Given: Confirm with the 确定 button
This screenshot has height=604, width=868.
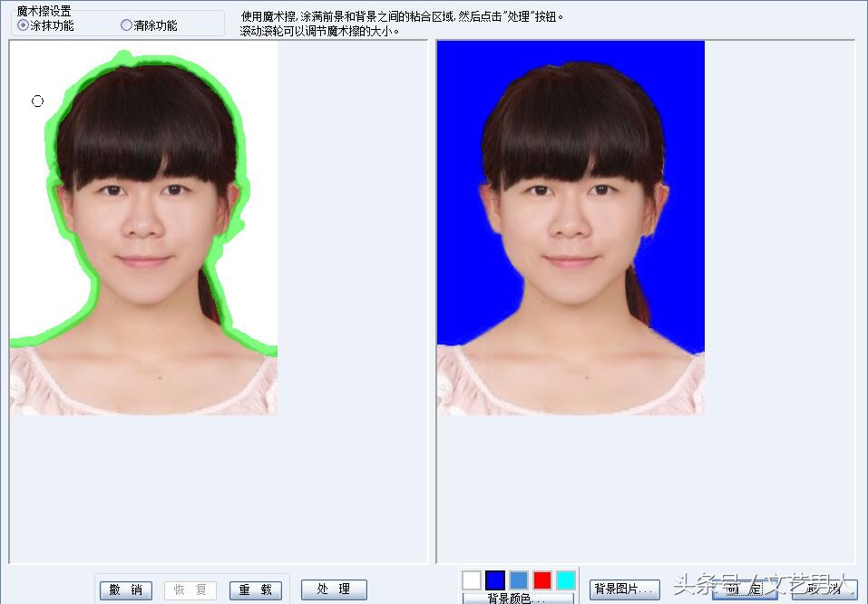Looking at the screenshot, I should click(745, 589).
